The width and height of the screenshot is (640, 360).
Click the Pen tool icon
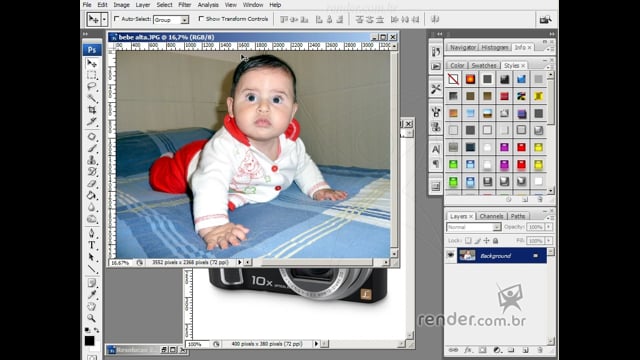(92, 233)
